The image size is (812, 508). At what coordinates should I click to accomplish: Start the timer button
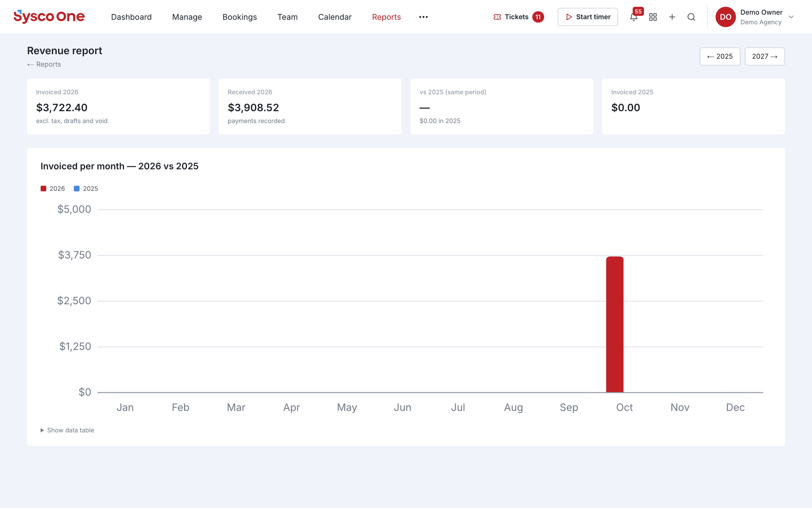588,17
